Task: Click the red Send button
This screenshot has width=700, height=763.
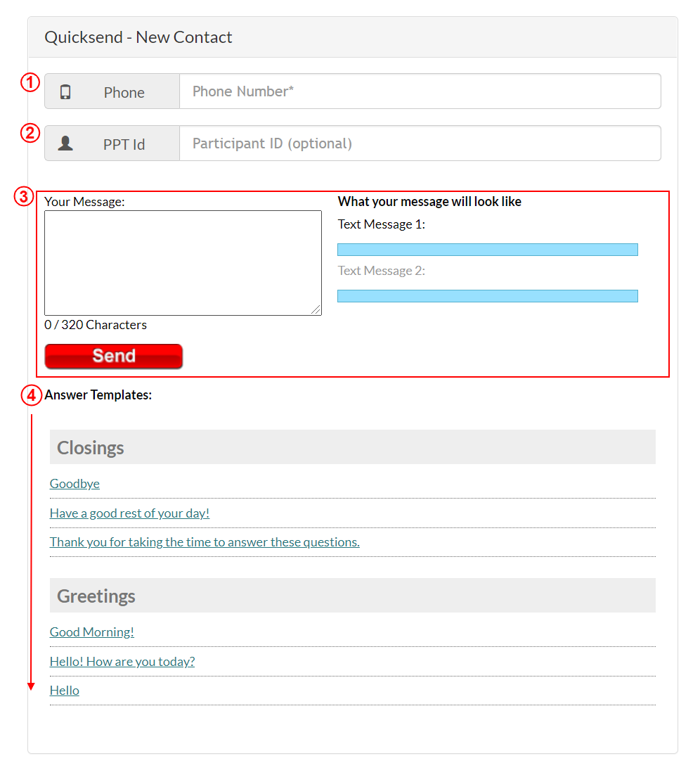Action: 114,357
